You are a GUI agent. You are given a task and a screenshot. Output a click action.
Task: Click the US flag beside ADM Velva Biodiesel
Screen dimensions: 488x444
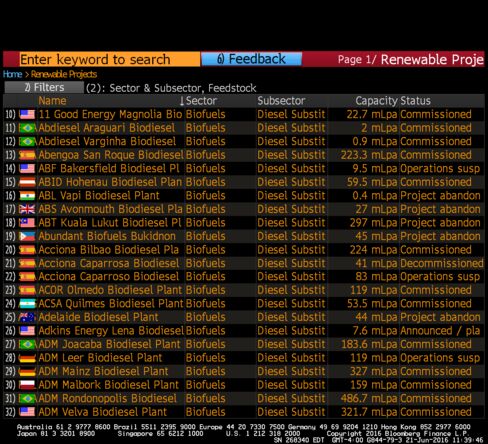[27, 412]
